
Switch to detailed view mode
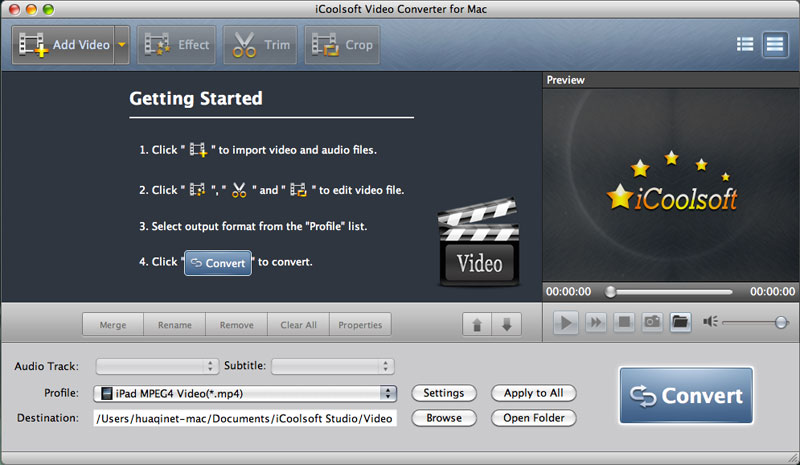[774, 44]
